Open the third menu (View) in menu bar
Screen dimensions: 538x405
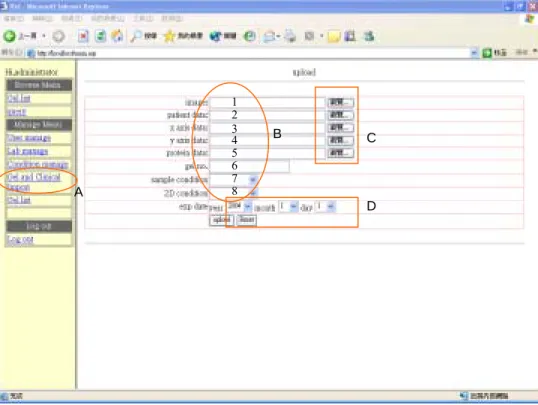71,18
